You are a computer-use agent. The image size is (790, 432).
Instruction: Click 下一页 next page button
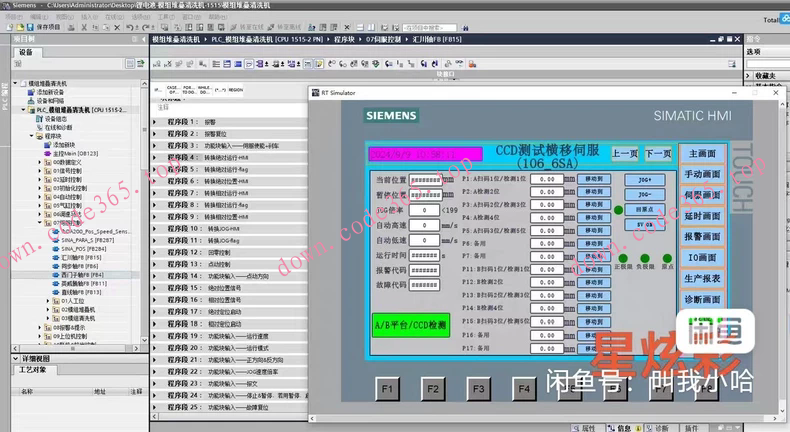click(659, 153)
